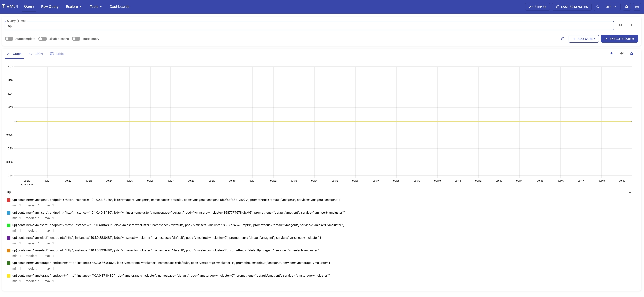Switch to the JSON tab
The image size is (644, 297).
(x=36, y=54)
